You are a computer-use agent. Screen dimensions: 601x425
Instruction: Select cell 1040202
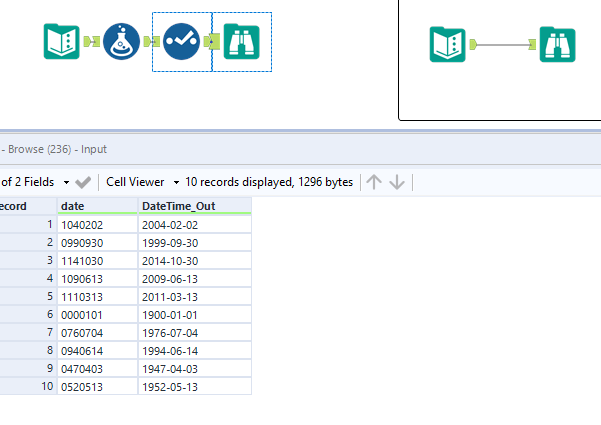click(x=97, y=225)
